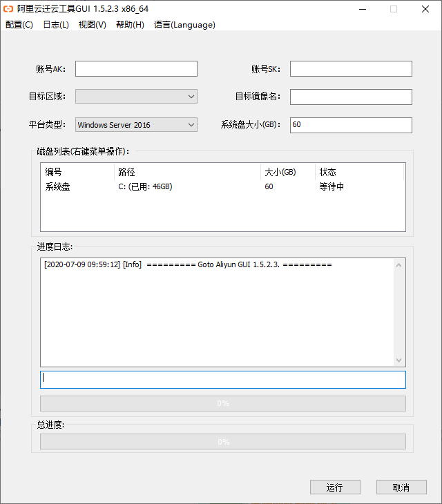Click the 取消 button

tap(401, 487)
